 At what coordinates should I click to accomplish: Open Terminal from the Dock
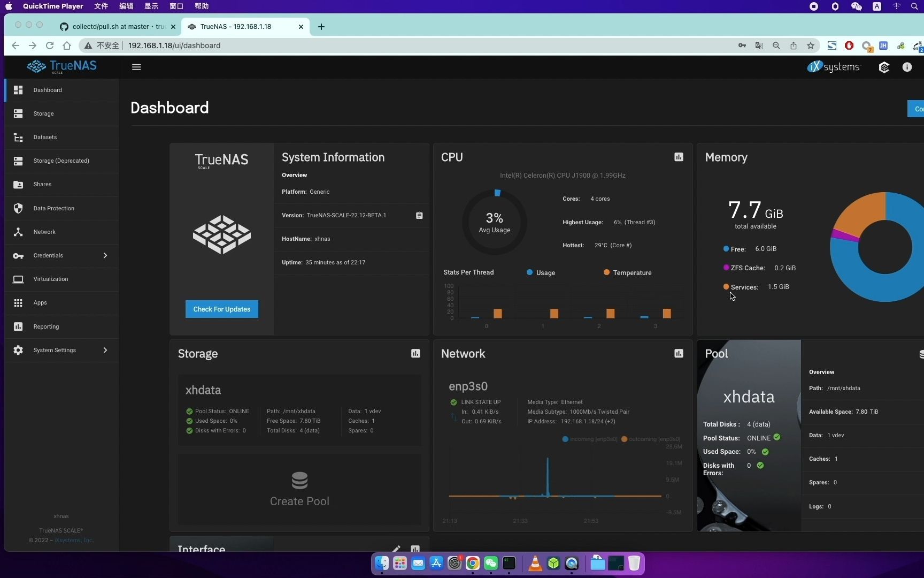tap(509, 563)
